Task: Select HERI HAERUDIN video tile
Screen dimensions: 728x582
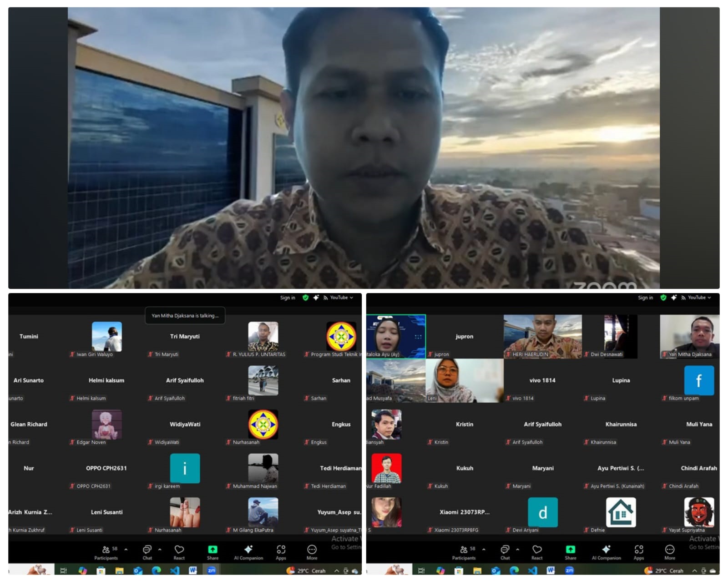Action: (x=542, y=337)
